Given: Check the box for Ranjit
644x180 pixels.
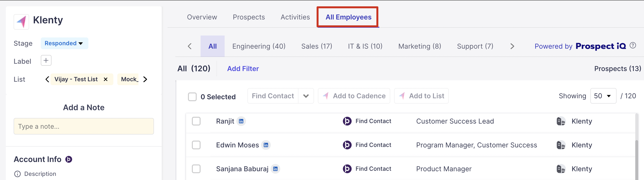Looking at the screenshot, I should click(196, 121).
